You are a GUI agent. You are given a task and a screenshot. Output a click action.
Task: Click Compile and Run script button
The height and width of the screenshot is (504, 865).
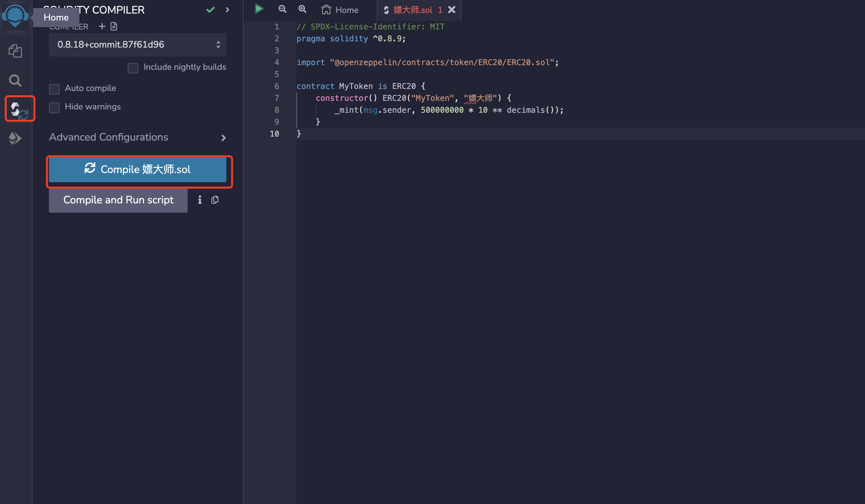[x=118, y=200]
